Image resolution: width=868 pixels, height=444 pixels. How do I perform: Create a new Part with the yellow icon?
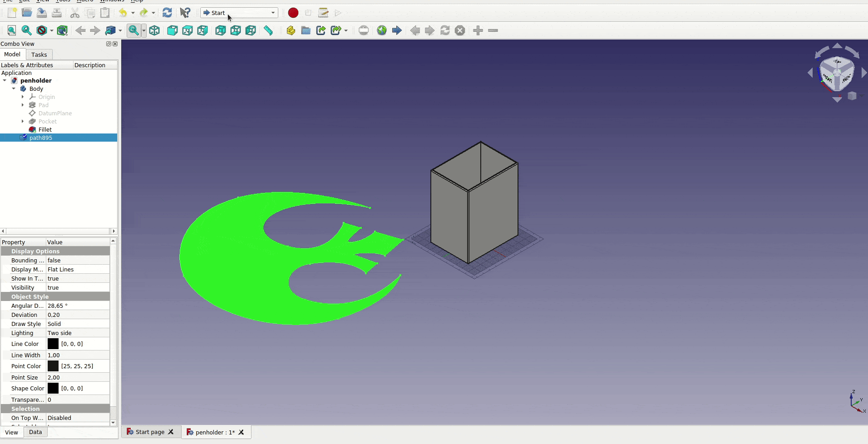pyautogui.click(x=291, y=30)
